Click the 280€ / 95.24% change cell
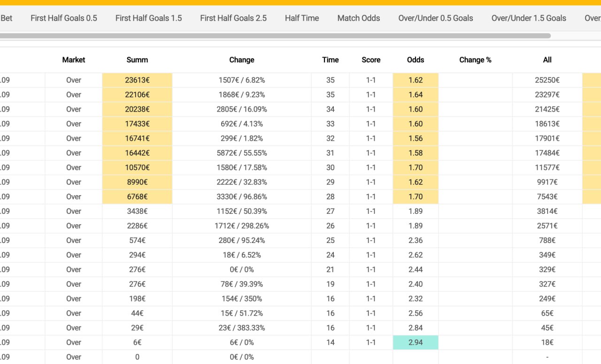 (242, 240)
